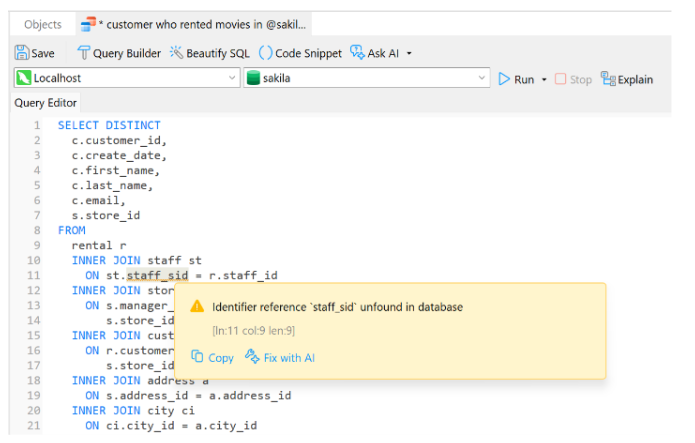695x443 pixels.
Task: Click the FROM keyword on line 8
Action: pos(71,231)
